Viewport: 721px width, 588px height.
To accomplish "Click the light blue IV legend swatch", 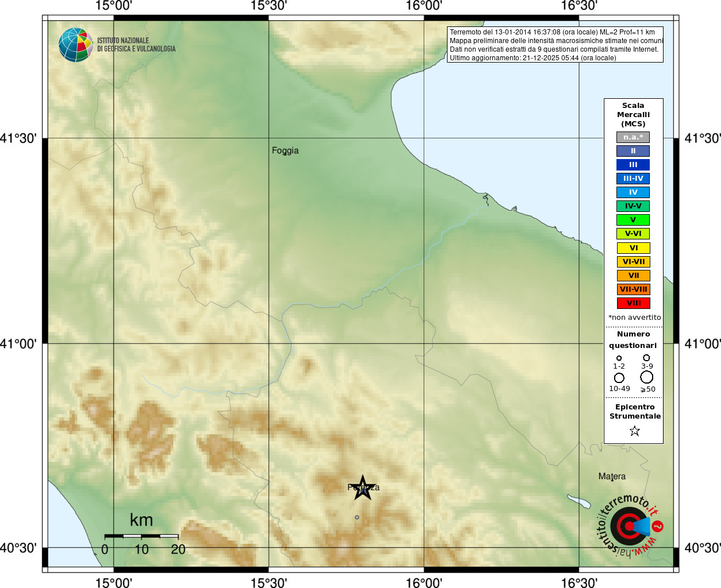I will point(633,192).
